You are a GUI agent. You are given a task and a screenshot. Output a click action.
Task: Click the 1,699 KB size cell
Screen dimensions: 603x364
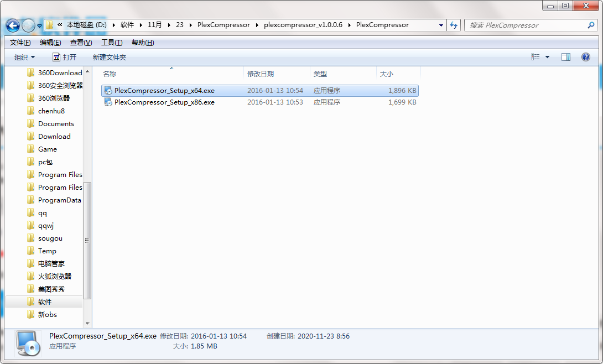(x=402, y=102)
